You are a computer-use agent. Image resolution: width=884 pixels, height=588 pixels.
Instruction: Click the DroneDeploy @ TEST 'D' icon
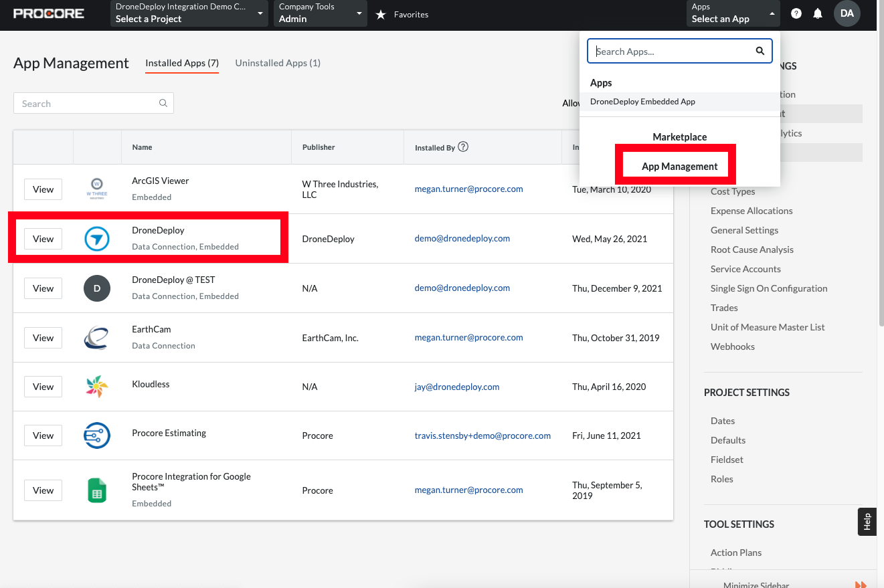click(x=97, y=288)
